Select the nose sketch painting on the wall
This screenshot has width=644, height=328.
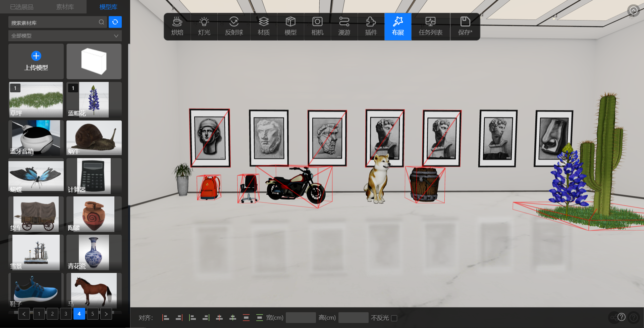[x=553, y=139]
